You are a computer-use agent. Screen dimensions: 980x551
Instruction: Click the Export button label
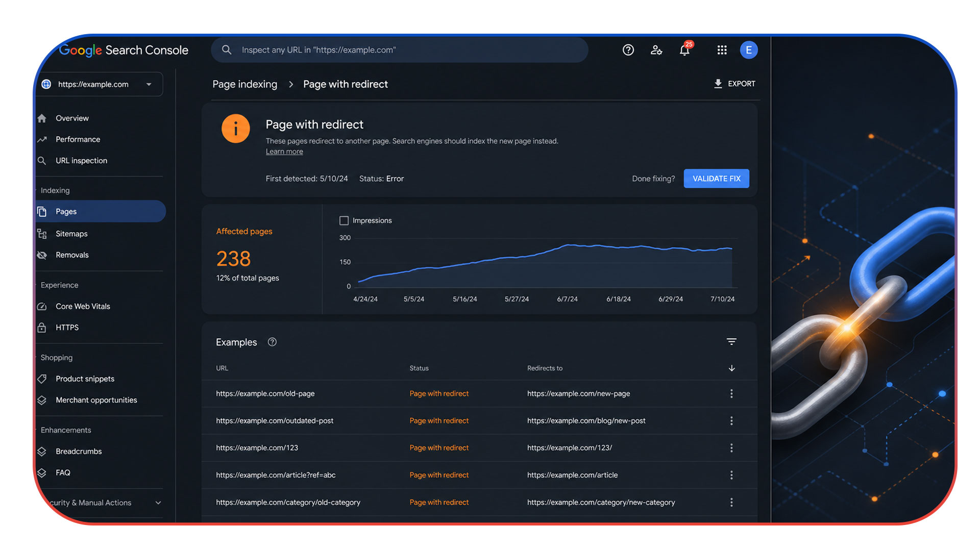point(741,84)
